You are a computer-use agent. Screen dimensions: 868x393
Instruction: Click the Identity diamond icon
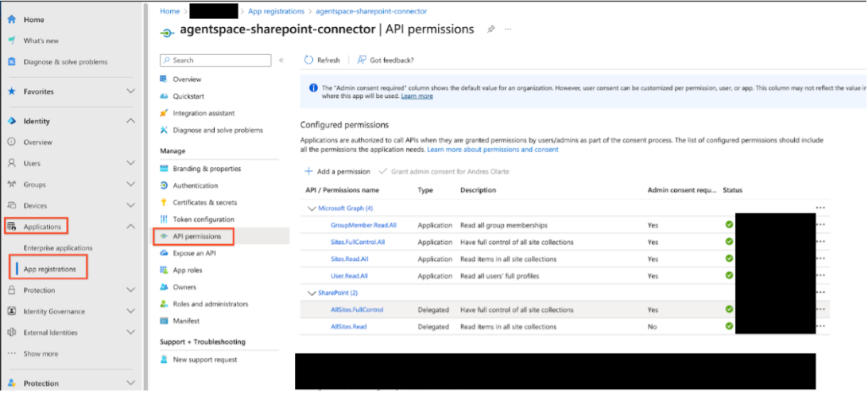[12, 121]
